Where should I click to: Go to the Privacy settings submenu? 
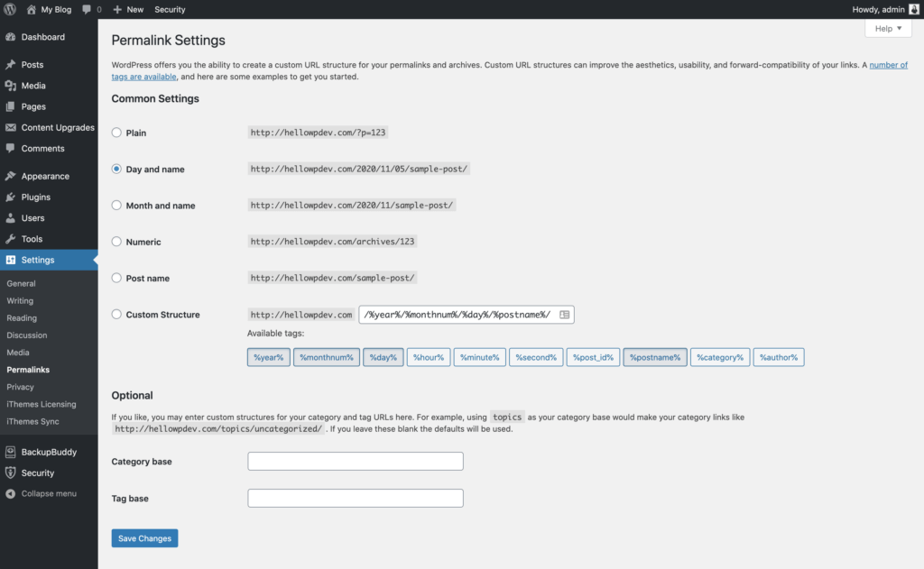click(20, 387)
